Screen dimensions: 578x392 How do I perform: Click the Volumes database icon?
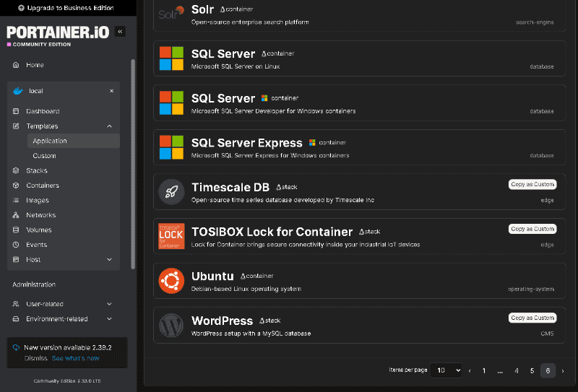[x=16, y=230]
